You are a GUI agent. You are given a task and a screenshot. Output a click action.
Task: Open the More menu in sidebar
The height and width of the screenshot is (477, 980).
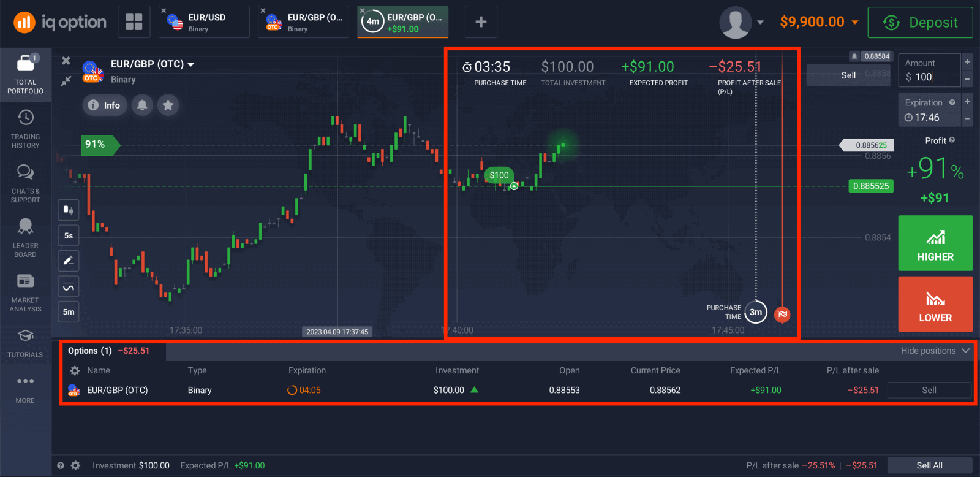pyautogui.click(x=25, y=389)
